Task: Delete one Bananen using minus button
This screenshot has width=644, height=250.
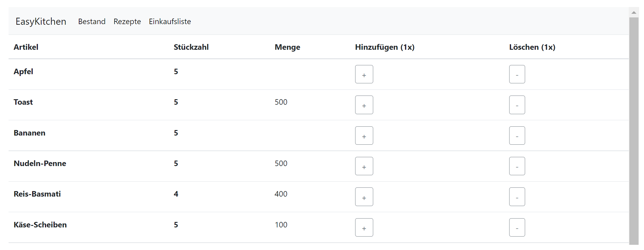Action: click(x=517, y=136)
